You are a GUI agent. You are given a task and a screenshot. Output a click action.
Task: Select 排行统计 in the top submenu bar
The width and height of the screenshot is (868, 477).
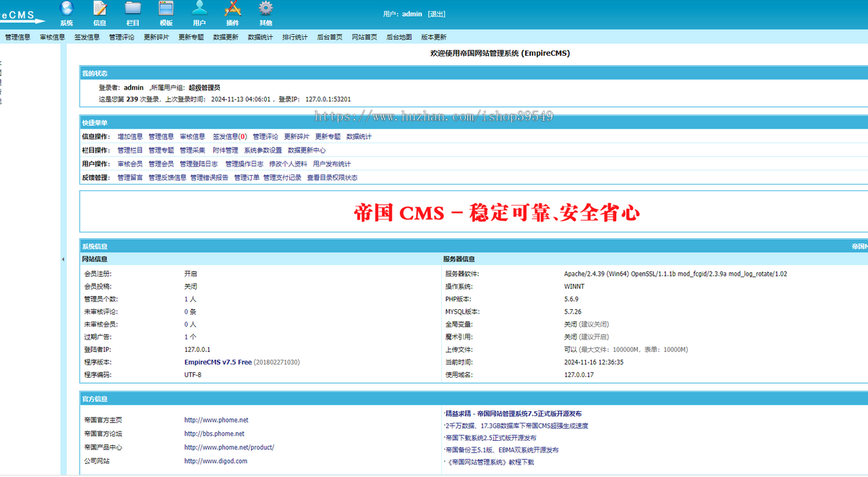pyautogui.click(x=295, y=37)
